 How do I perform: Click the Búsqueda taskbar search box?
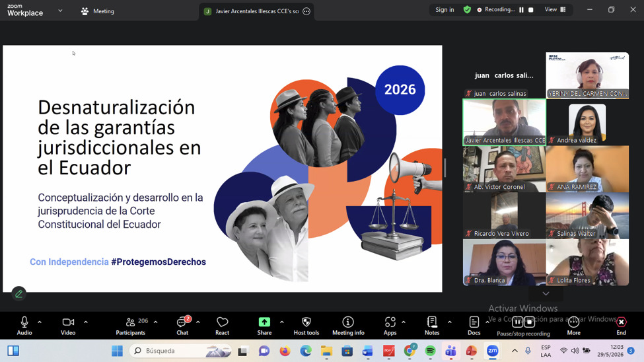181,351
